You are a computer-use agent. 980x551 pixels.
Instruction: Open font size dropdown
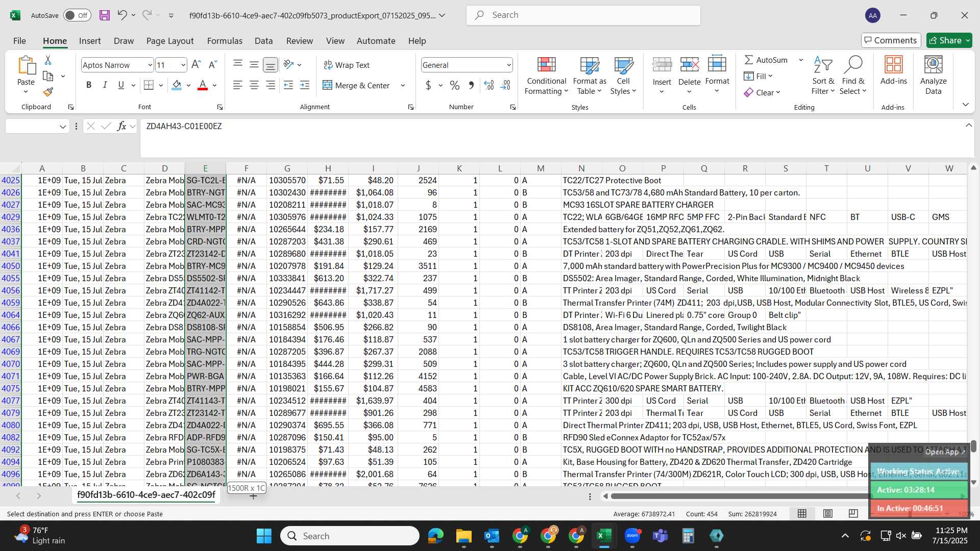pyautogui.click(x=183, y=65)
